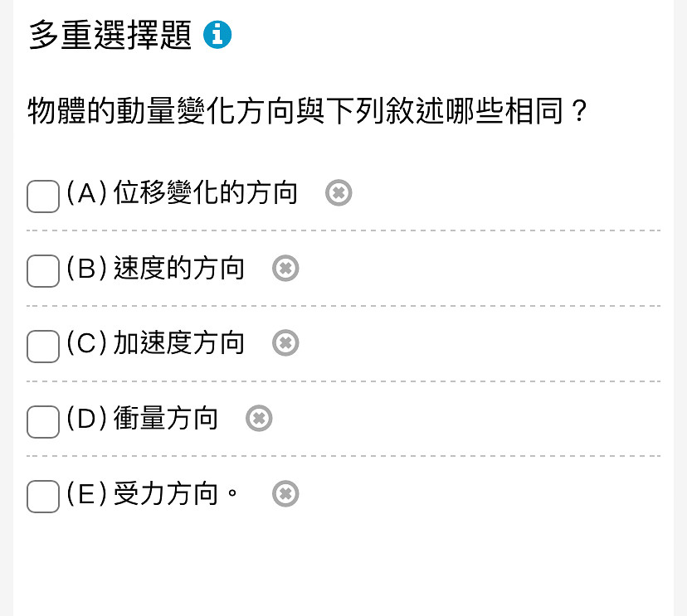Click the gray X icon beside option A

339,192
